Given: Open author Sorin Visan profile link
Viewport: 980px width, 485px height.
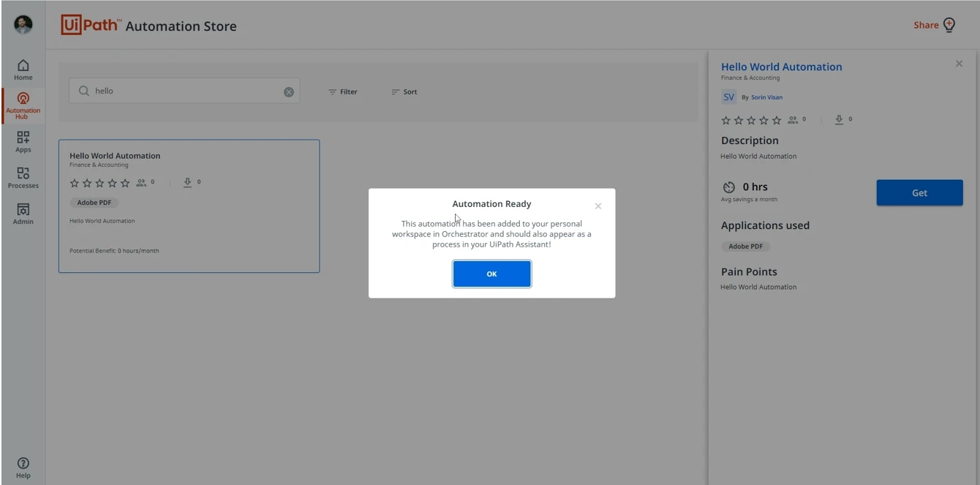Looking at the screenshot, I should [766, 97].
